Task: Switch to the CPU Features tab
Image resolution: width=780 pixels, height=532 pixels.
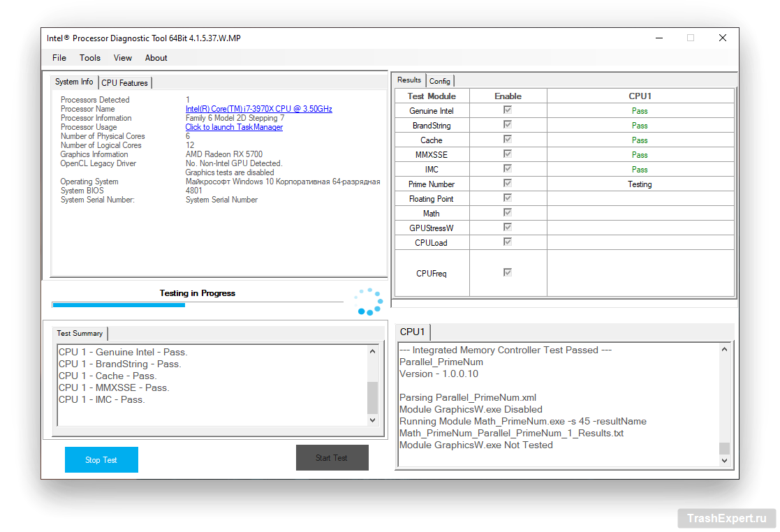Action: click(125, 83)
